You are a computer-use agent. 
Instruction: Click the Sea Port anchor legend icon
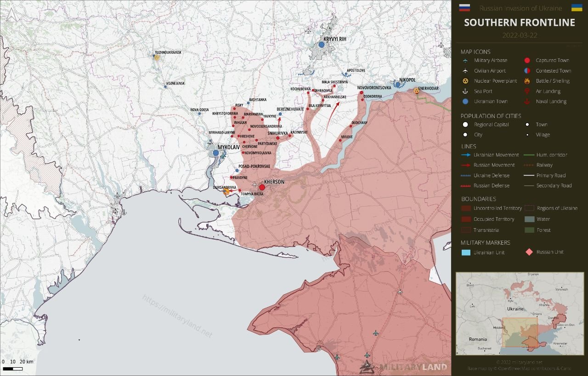tap(465, 91)
